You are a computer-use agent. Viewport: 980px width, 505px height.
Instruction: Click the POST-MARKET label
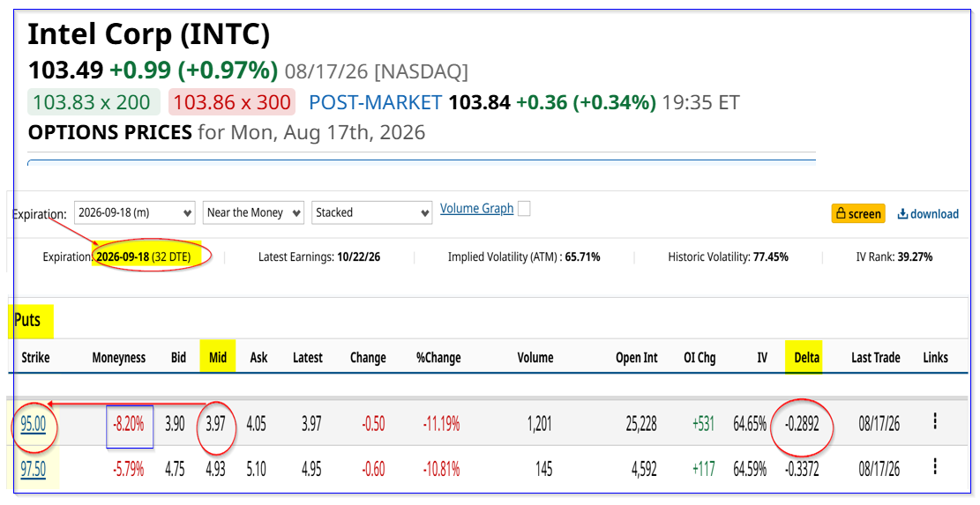[376, 101]
